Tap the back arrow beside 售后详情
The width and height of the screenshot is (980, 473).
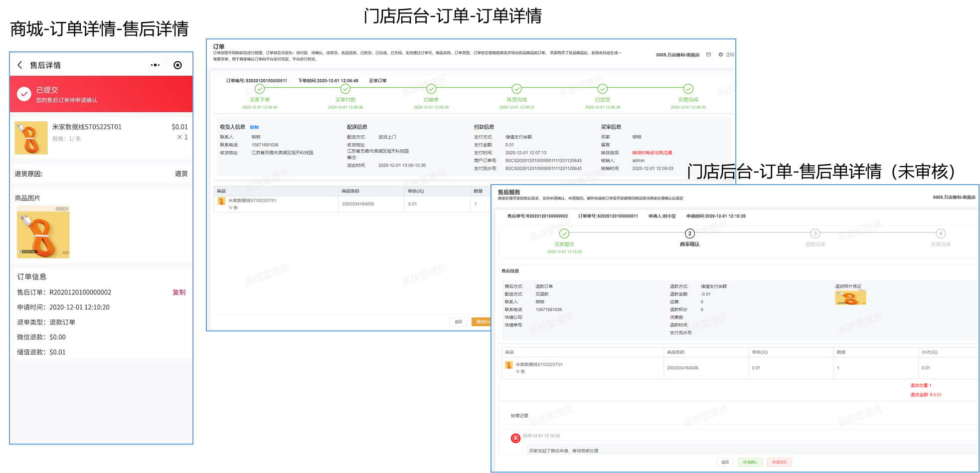(20, 65)
